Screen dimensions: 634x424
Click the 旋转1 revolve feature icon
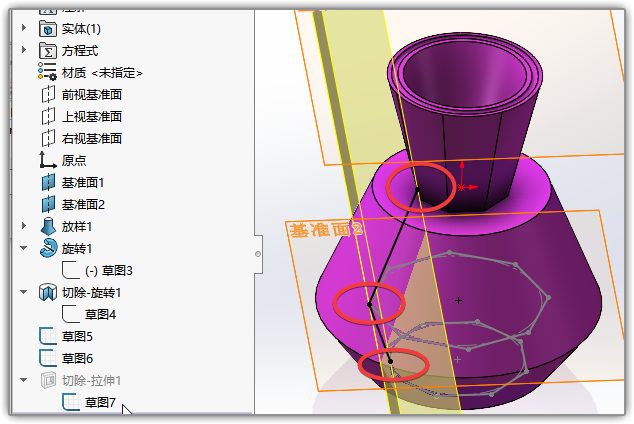pyautogui.click(x=48, y=248)
